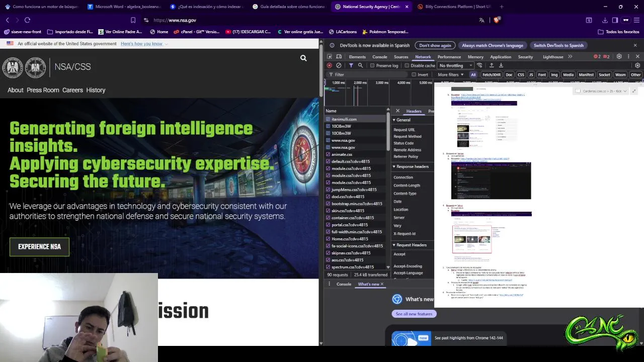Open the drawer three-dot menu
This screenshot has height=362, width=644.
(330, 284)
